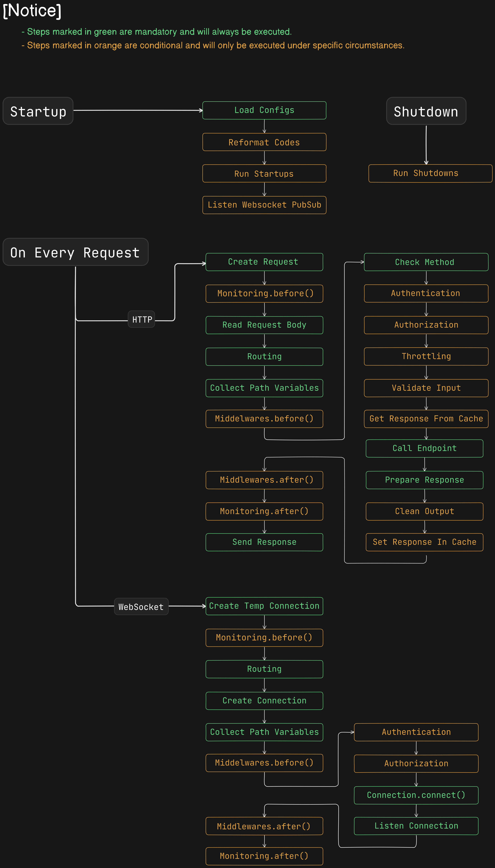Click the HTTP branch label

141,319
